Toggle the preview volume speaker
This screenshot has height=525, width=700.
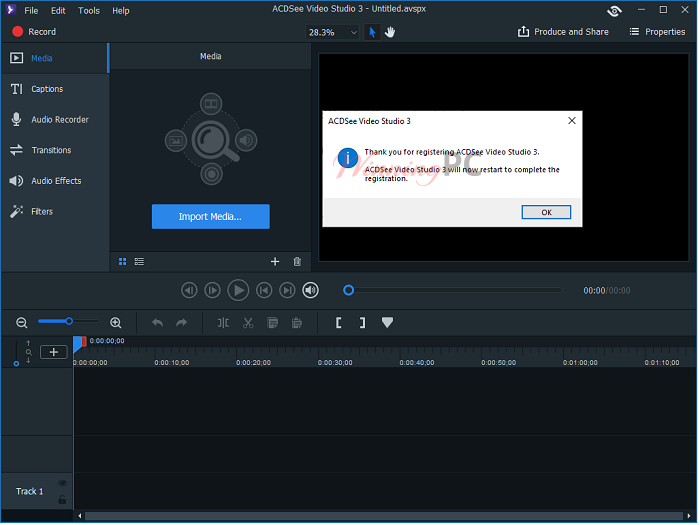[x=311, y=291]
